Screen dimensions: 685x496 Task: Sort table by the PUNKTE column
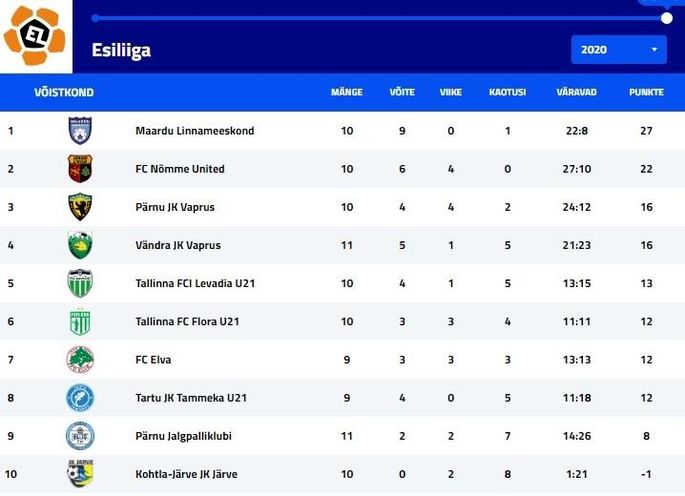[646, 92]
